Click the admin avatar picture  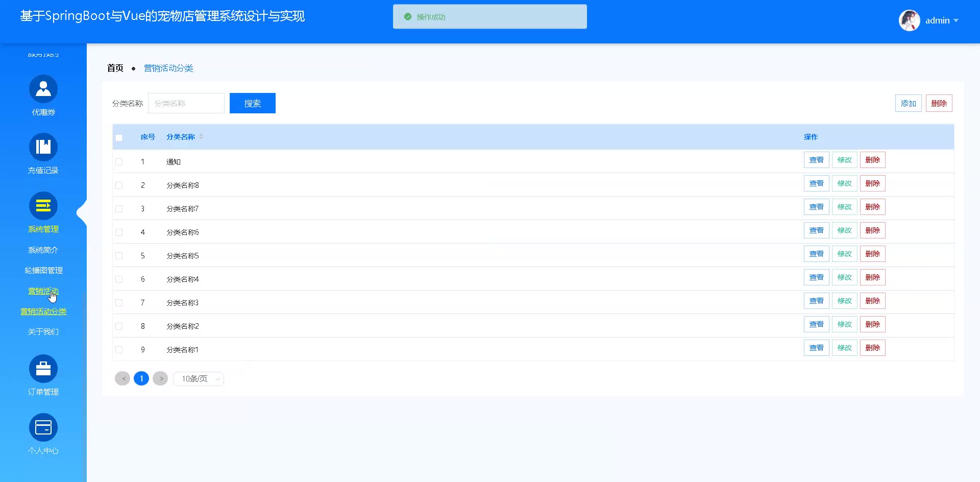[910, 20]
